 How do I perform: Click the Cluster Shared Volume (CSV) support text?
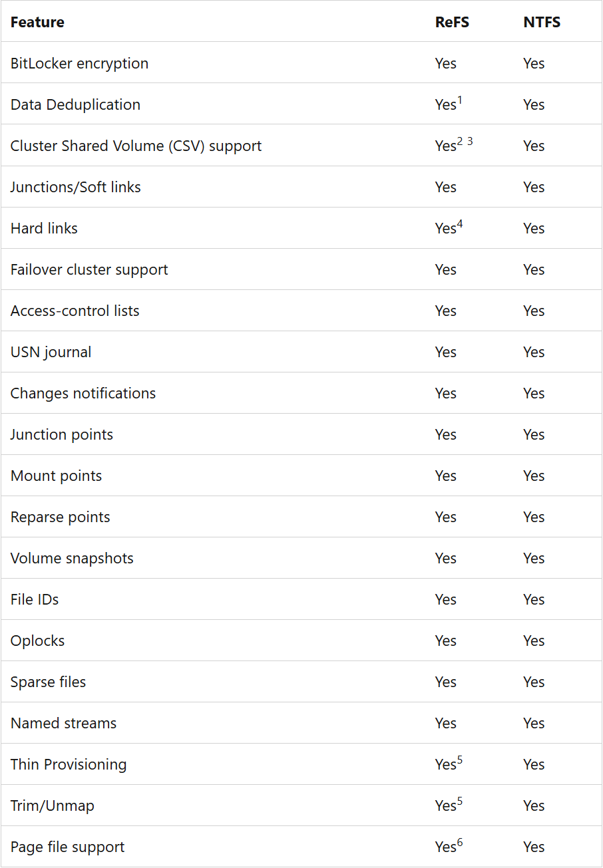pyautogui.click(x=136, y=146)
